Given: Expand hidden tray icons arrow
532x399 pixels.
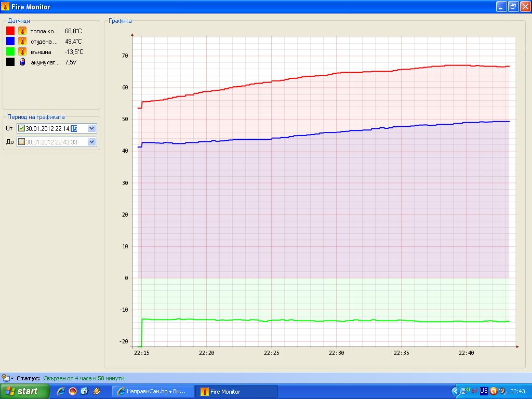Looking at the screenshot, I should coord(455,392).
